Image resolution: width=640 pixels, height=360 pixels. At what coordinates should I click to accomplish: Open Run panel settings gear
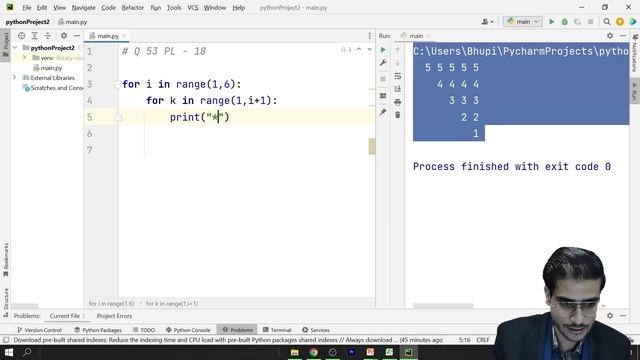tap(610, 36)
